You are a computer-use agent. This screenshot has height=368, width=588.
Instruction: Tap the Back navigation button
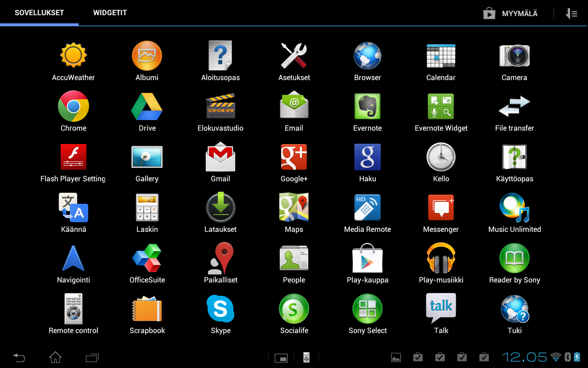click(x=19, y=357)
